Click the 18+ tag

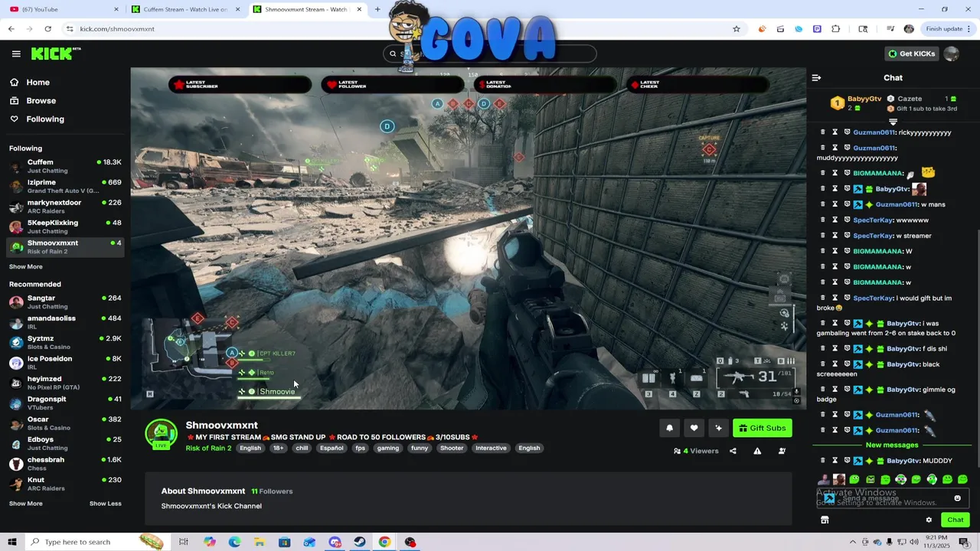point(278,448)
